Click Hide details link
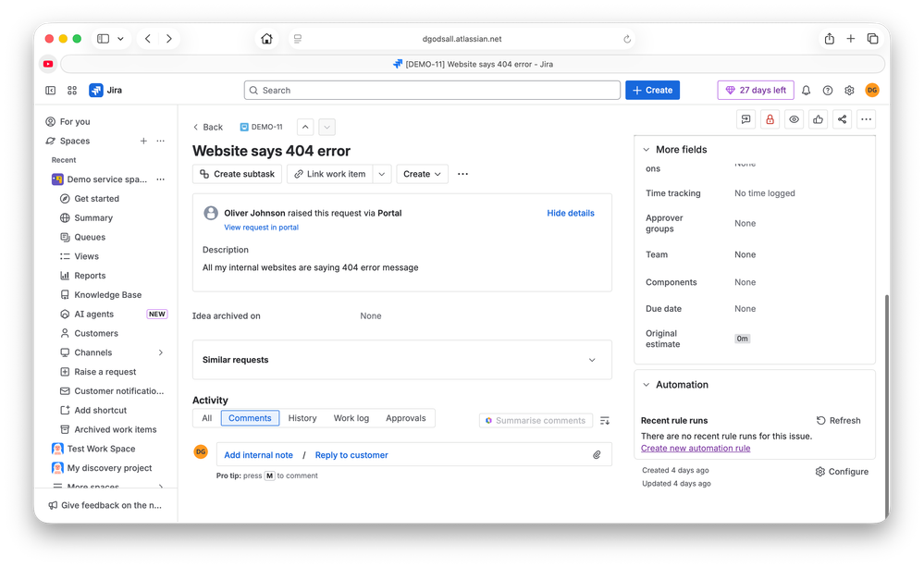This screenshot has width=924, height=568. point(571,214)
